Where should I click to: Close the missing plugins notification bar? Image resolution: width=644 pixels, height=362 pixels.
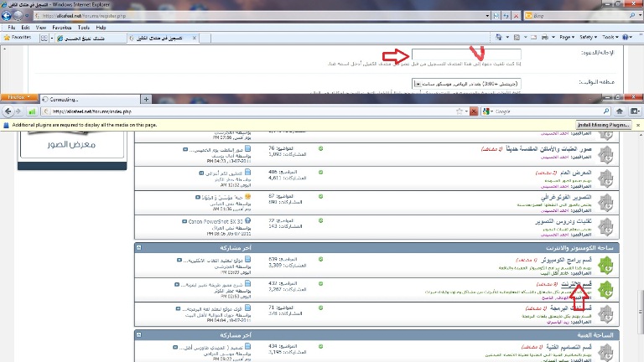638,124
